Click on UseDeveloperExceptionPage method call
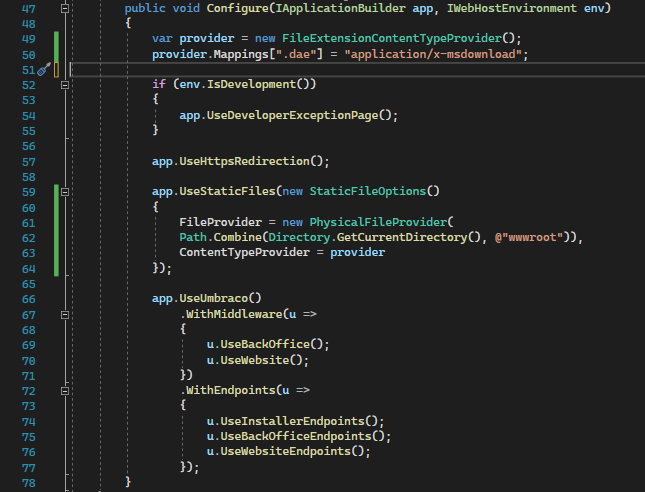The width and height of the screenshot is (645, 492). pyautogui.click(x=292, y=115)
